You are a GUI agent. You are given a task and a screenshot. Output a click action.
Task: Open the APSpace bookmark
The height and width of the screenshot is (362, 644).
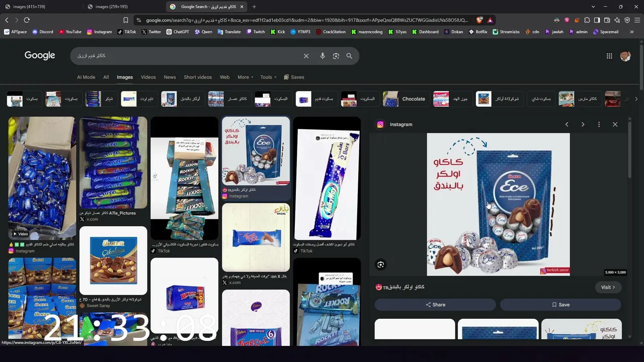click(16, 32)
